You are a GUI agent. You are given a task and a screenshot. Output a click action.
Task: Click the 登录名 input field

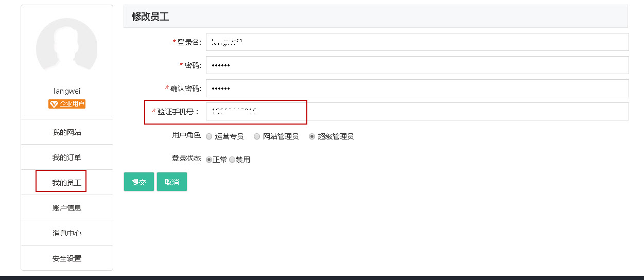pyautogui.click(x=417, y=42)
